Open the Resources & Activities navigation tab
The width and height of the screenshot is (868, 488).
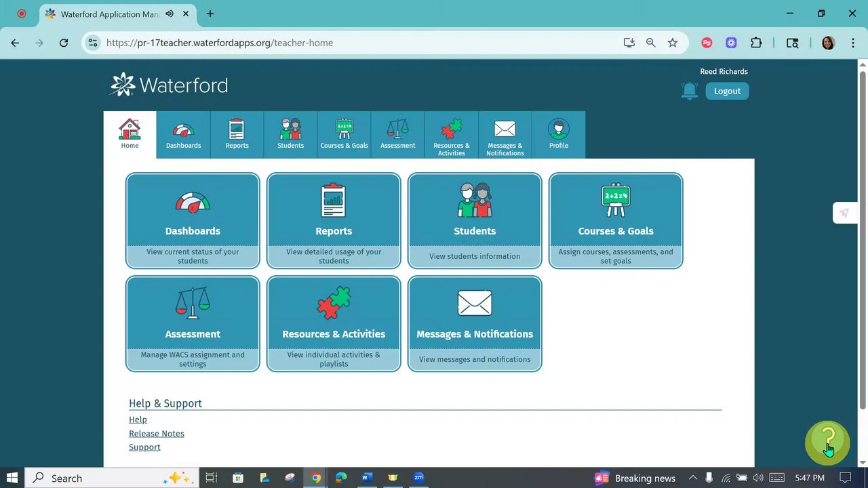451,135
